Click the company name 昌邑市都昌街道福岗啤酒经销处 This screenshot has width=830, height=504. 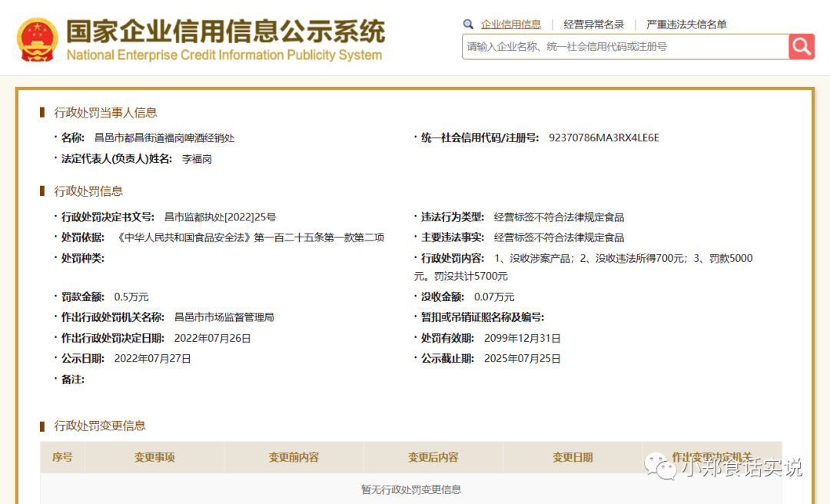pyautogui.click(x=164, y=138)
